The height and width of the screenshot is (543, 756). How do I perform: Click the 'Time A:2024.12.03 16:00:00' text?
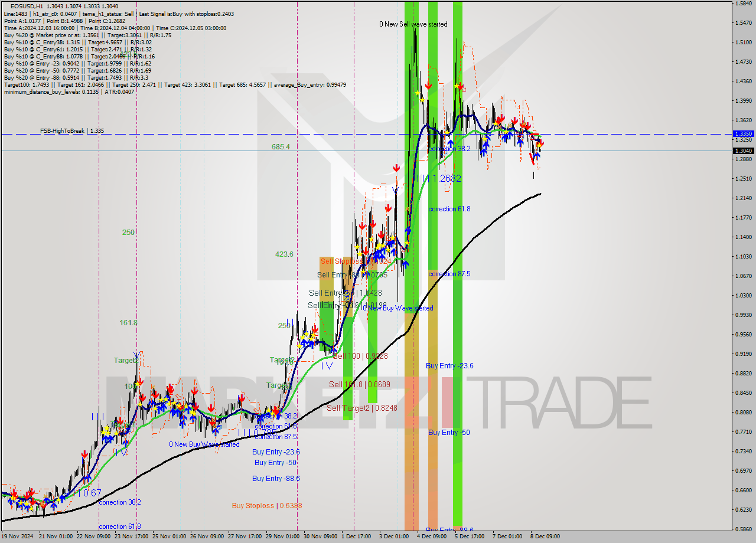(x=39, y=28)
